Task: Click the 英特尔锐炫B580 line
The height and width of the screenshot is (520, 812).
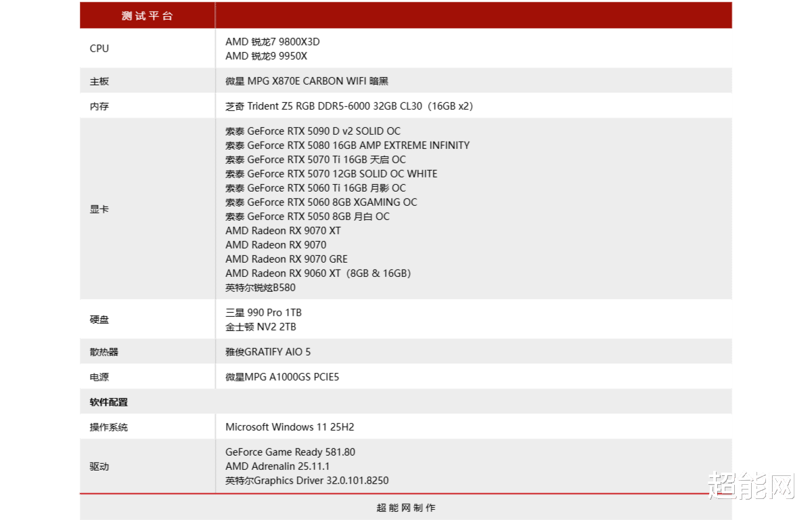Action: pos(260,288)
